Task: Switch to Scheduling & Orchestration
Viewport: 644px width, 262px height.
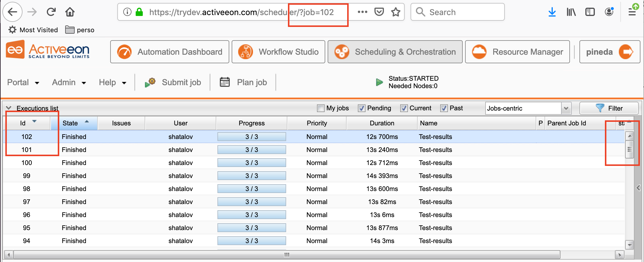Action: tap(395, 52)
